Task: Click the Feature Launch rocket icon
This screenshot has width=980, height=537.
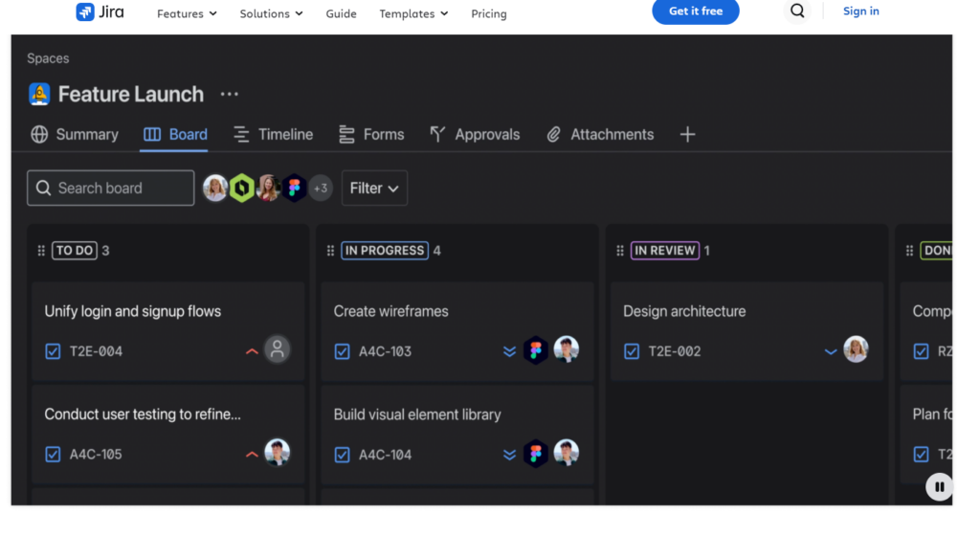Action: 39,95
